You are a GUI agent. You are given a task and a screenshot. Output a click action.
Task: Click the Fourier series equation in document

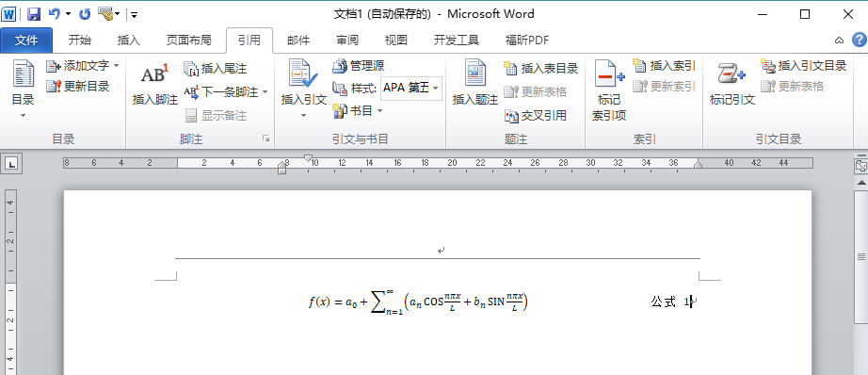click(x=418, y=302)
